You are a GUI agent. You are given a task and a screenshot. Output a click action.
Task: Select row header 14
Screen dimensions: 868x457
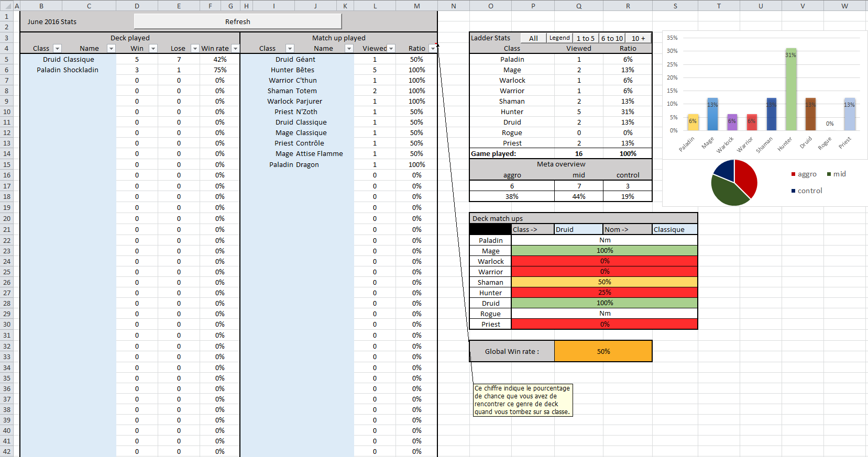pos(6,153)
